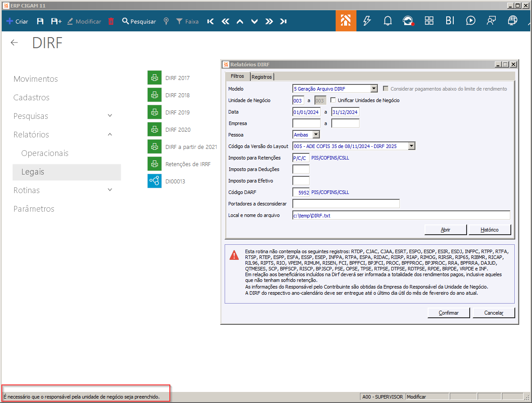The image size is (532, 403).
Task: Click the lightning bolt shortcuts icon
Action: [x=367, y=21]
